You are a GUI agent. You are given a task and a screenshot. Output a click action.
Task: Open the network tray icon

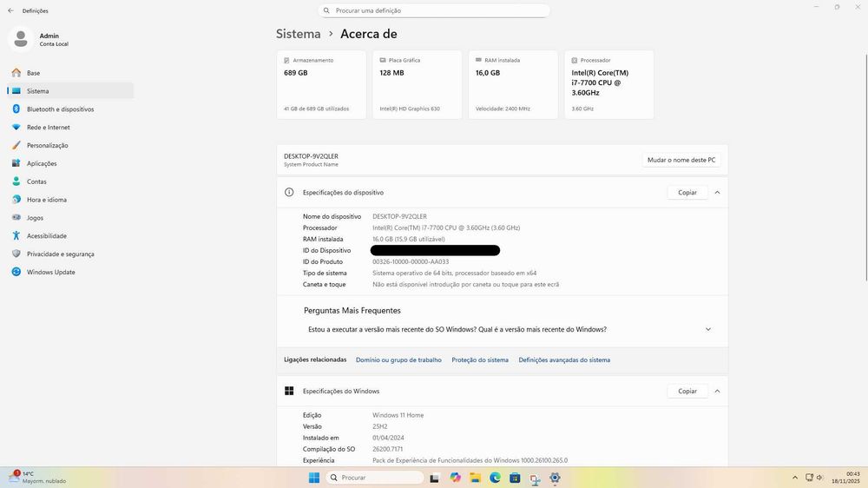click(x=809, y=478)
